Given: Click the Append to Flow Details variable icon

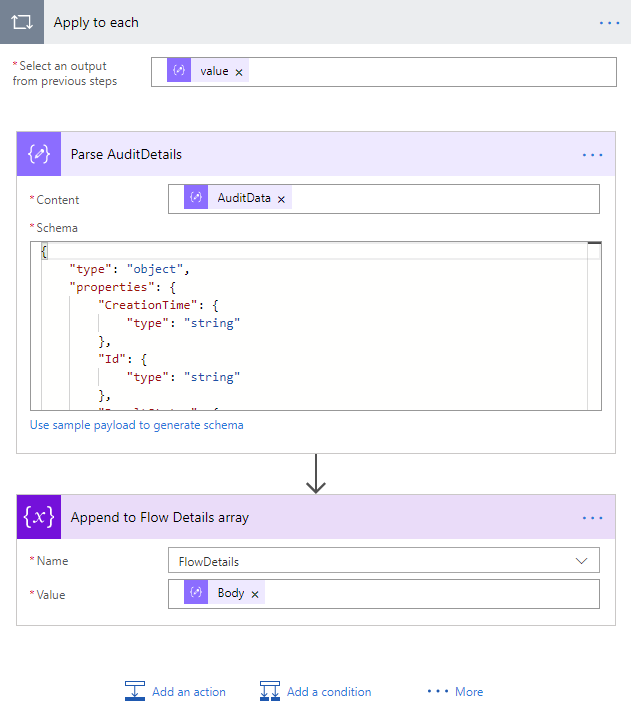Looking at the screenshot, I should click(39, 517).
